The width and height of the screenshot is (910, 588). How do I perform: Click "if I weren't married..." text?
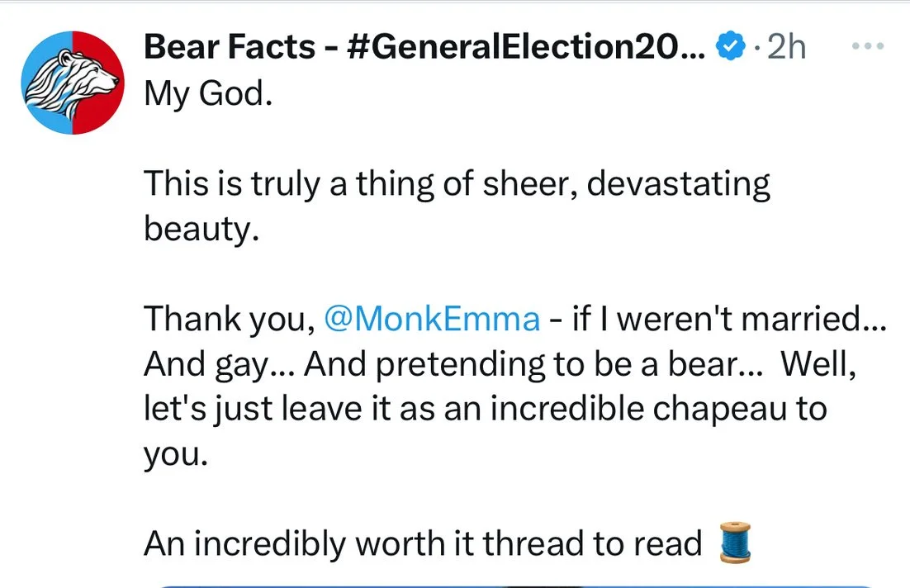click(728, 318)
